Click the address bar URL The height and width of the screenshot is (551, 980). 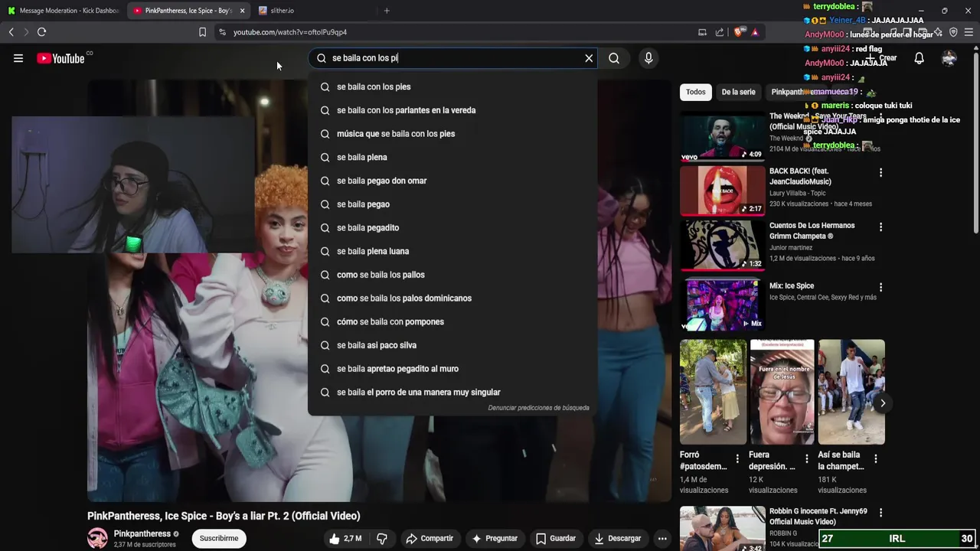point(290,32)
